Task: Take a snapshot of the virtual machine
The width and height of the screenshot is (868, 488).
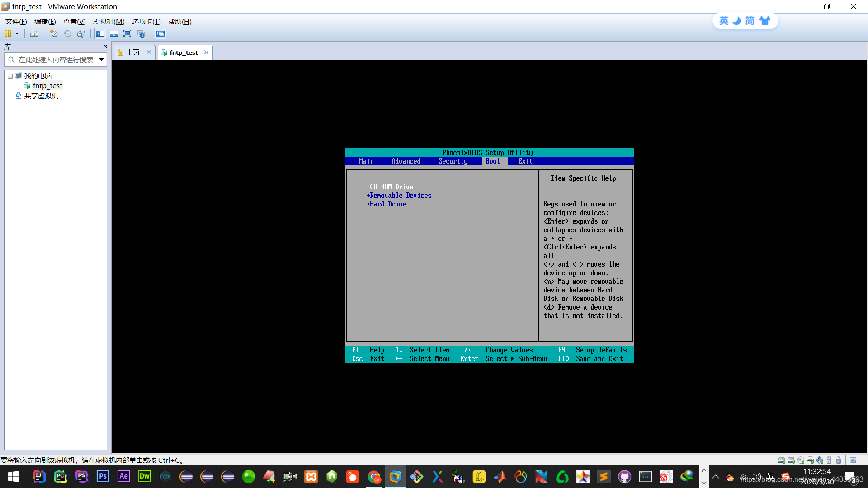Action: [x=54, y=33]
